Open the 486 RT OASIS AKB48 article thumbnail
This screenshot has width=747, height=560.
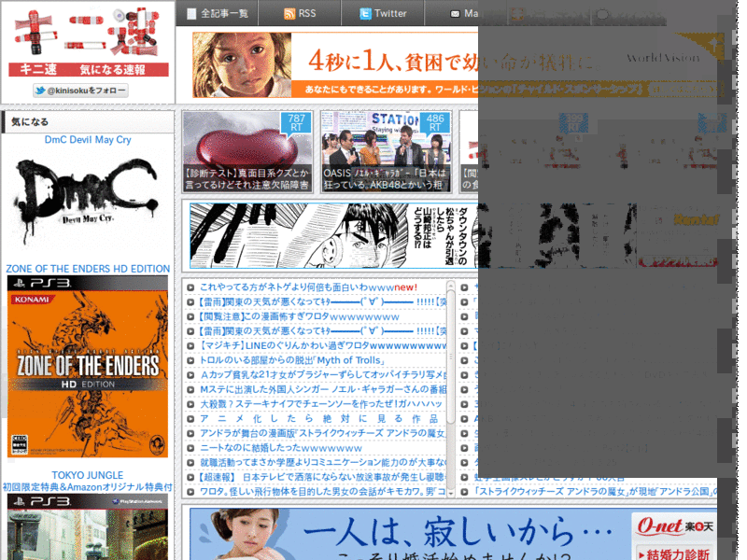(386, 151)
